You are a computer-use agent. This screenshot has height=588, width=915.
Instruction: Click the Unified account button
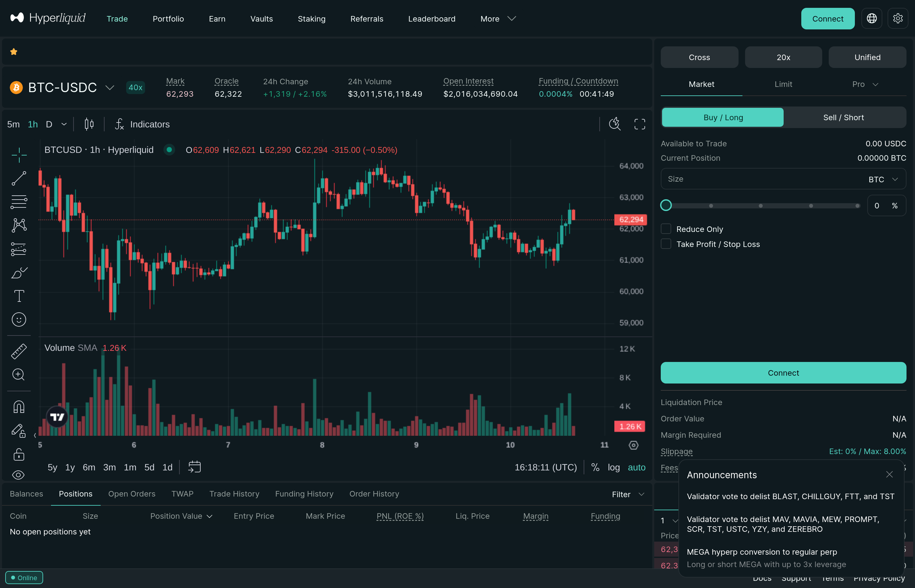(867, 57)
